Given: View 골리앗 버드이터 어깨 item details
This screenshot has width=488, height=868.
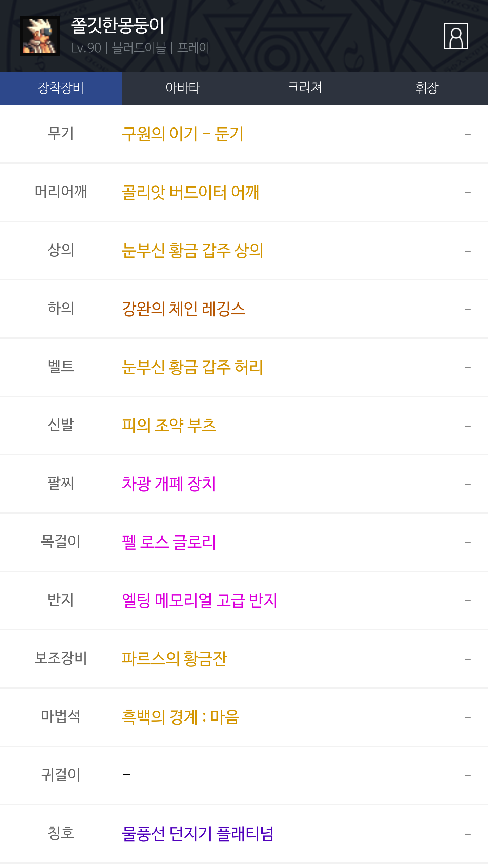Looking at the screenshot, I should click(x=190, y=192).
